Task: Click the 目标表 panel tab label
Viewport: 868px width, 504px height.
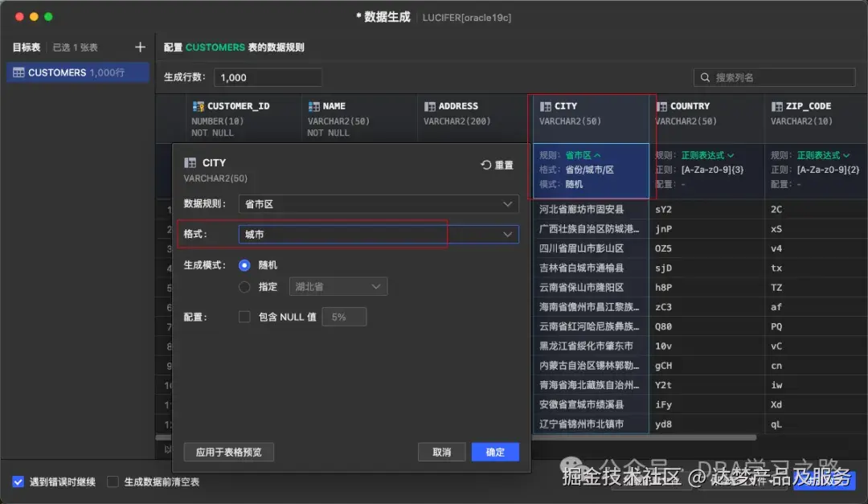Action: (26, 47)
